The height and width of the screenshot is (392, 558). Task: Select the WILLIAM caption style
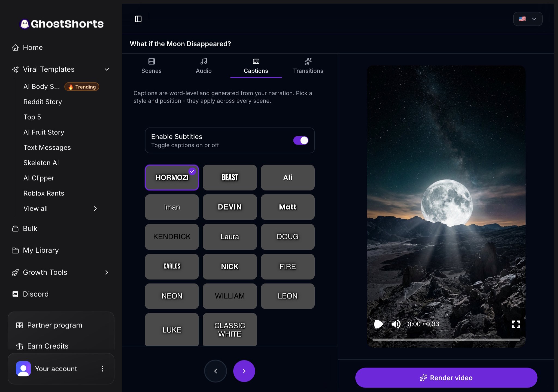pos(230,296)
